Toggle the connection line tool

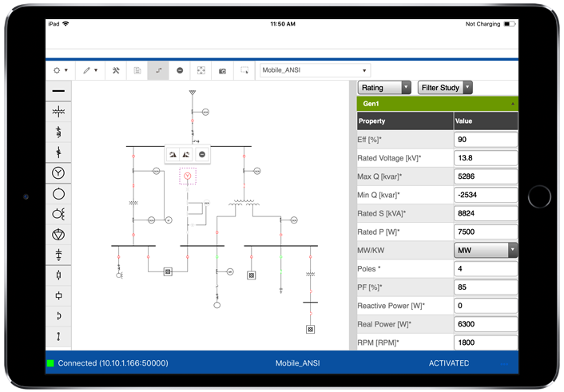coord(158,70)
